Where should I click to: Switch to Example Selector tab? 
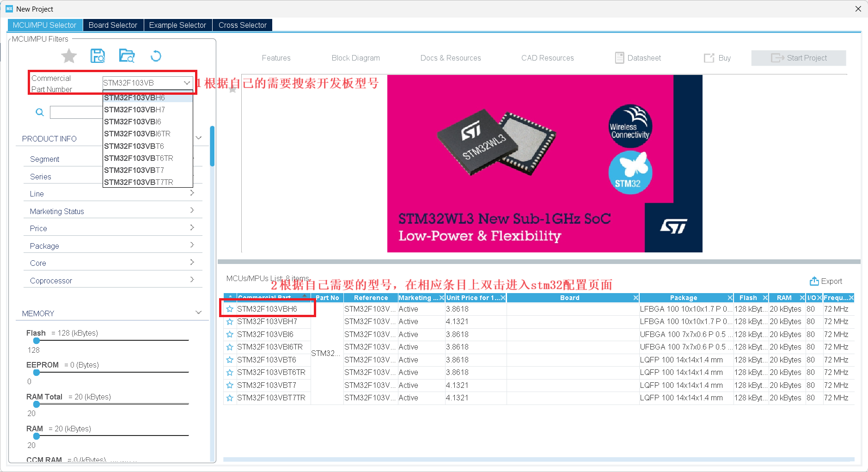click(x=178, y=25)
